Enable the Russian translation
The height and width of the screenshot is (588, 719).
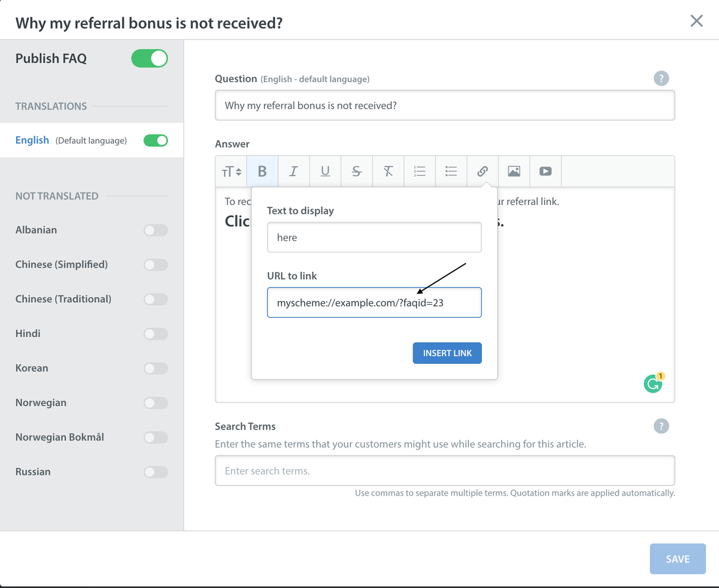(x=156, y=472)
